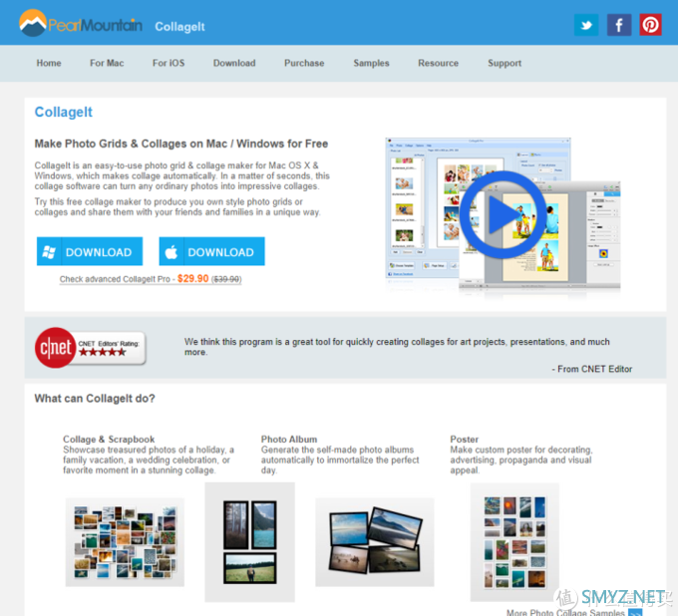Image resolution: width=678 pixels, height=616 pixels.
Task: Open the poster grid sample thumbnail
Action: point(514,542)
